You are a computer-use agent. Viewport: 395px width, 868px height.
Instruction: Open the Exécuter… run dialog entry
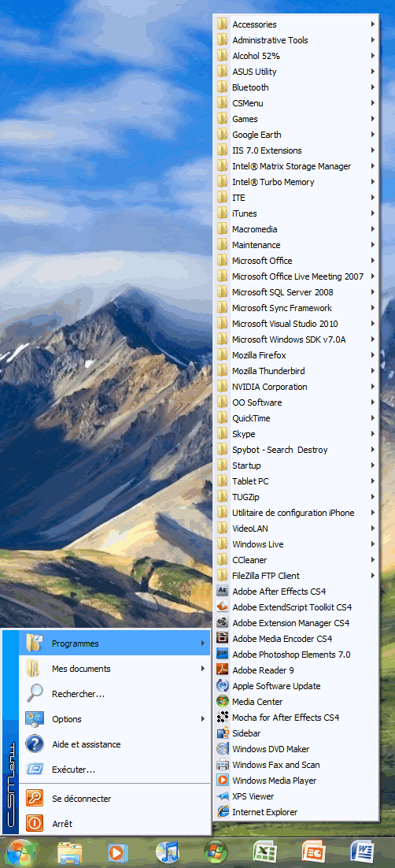click(115, 770)
